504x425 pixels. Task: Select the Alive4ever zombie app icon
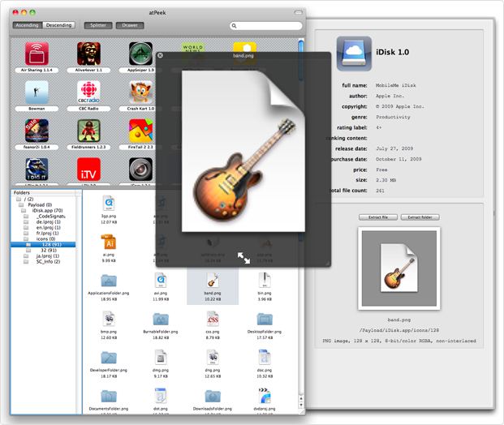tap(88, 55)
